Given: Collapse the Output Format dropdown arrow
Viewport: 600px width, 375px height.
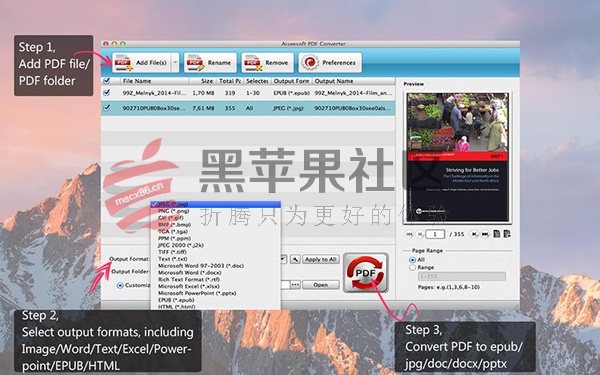Looking at the screenshot, I should coord(283,259).
